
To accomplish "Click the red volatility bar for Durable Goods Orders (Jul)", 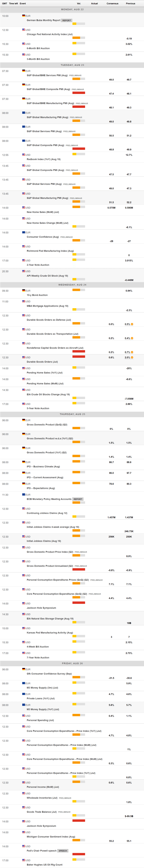I will [x=79, y=357].
